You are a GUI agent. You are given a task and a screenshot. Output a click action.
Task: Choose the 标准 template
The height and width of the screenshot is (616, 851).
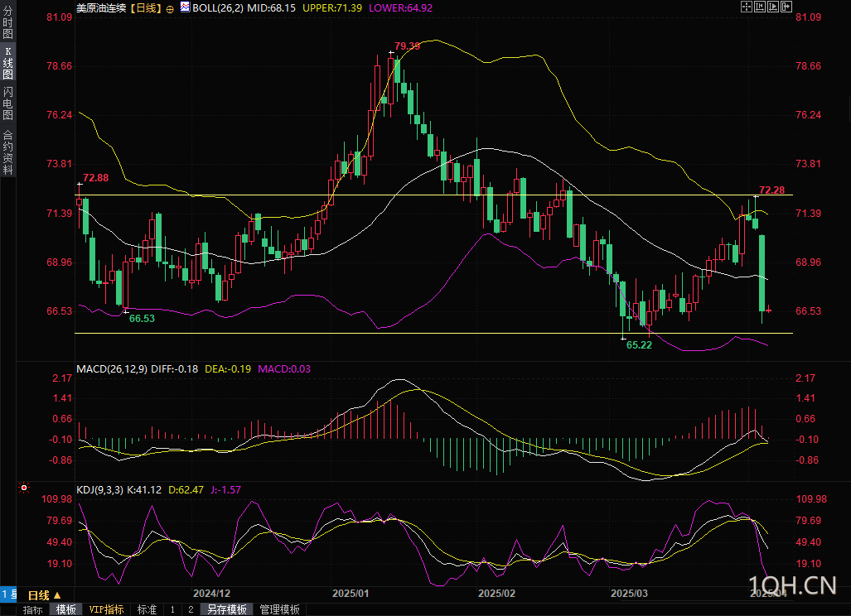point(147,609)
